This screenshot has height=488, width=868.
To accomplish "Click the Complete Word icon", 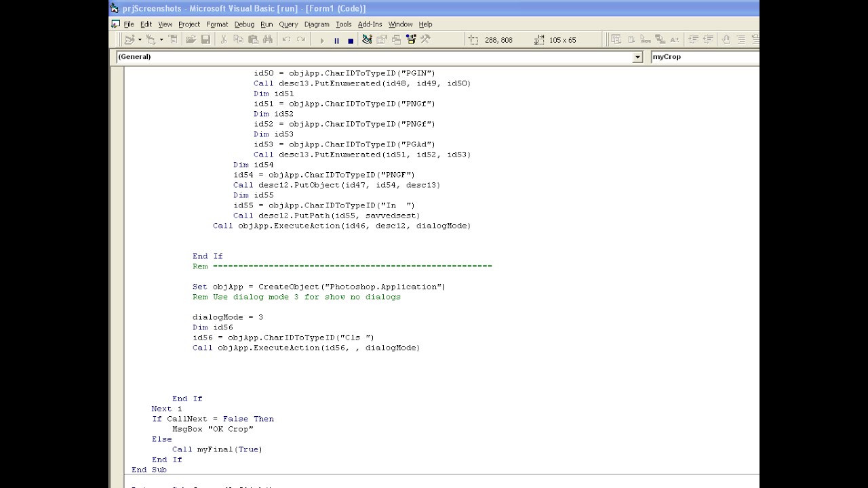I will click(675, 40).
